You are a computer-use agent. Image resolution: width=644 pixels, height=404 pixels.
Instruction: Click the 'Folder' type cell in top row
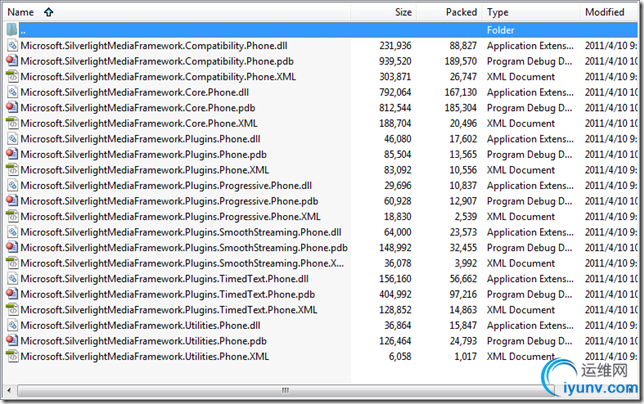coord(500,30)
